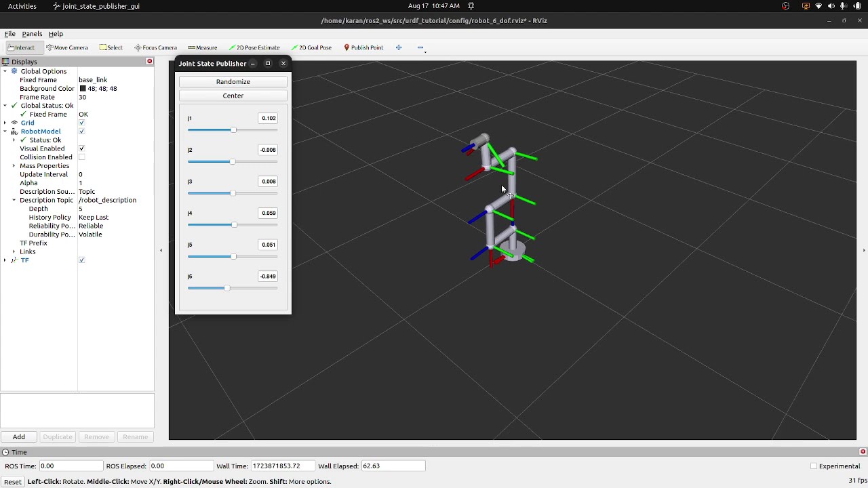Click the Reset button in the status bar
The image size is (868, 488).
point(12,482)
